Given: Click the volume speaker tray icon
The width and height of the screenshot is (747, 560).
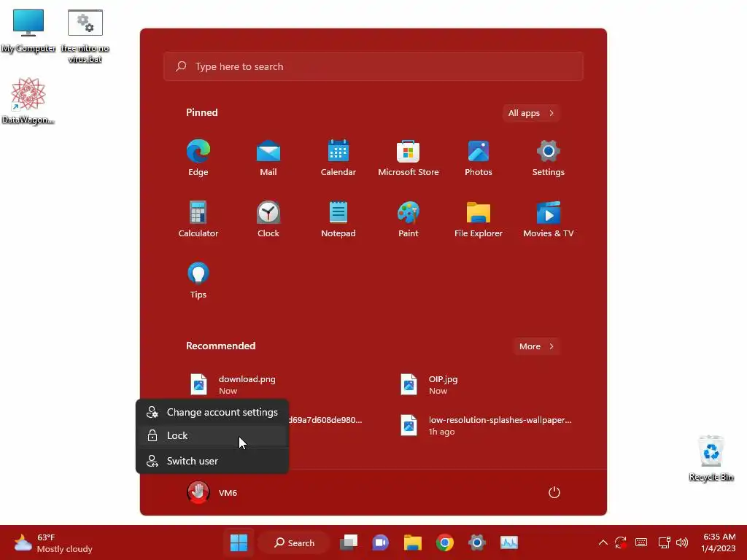Looking at the screenshot, I should coord(682,542).
